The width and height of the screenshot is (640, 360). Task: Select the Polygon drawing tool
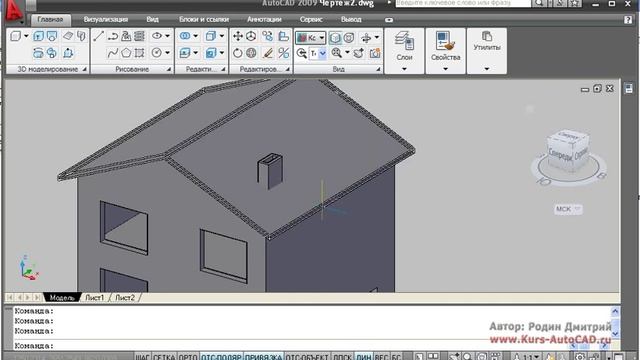126,53
